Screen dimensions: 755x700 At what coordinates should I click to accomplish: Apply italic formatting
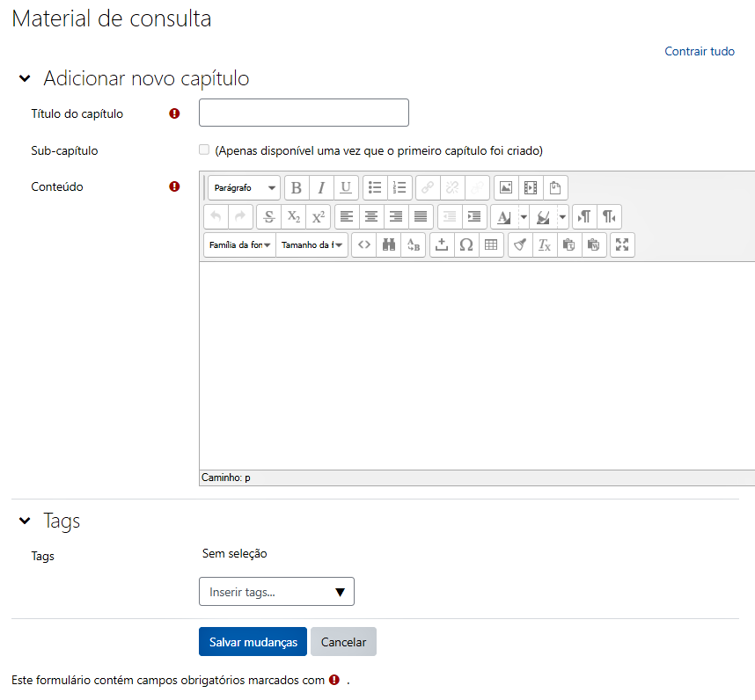[321, 187]
